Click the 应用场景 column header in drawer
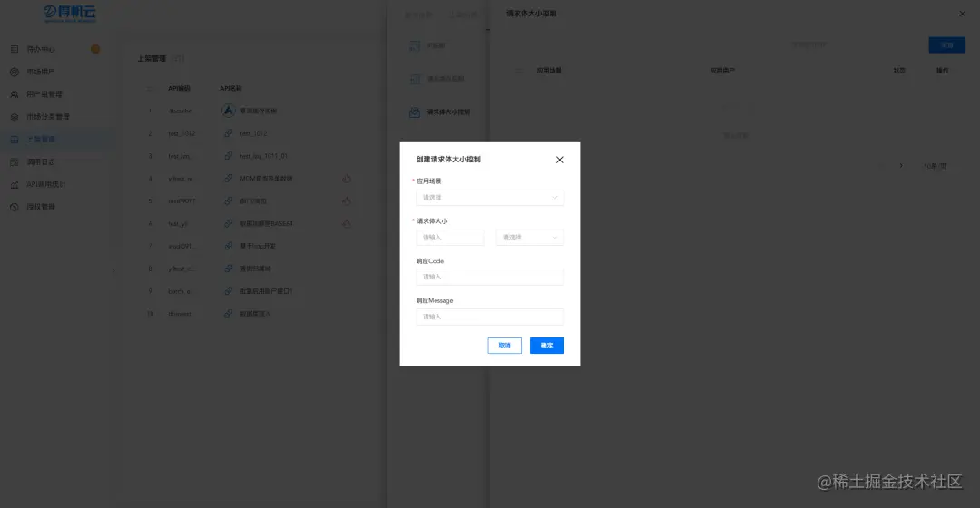980x508 pixels. click(549, 71)
